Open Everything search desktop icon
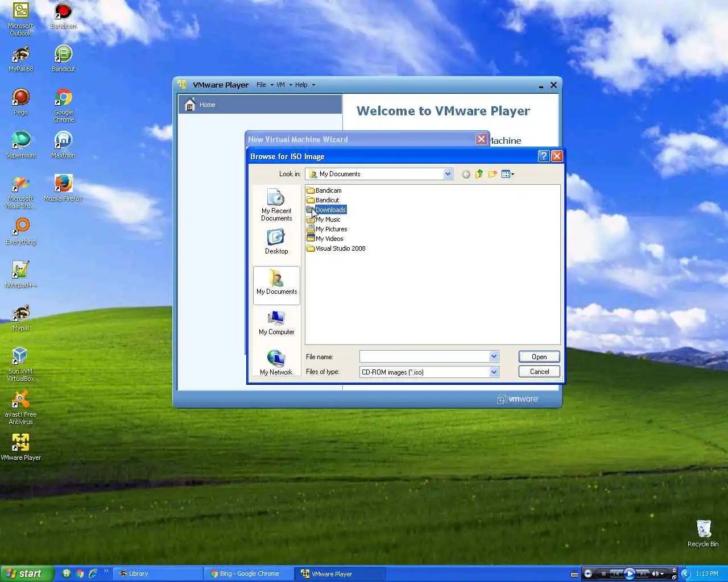Image resolution: width=728 pixels, height=582 pixels. click(21, 232)
